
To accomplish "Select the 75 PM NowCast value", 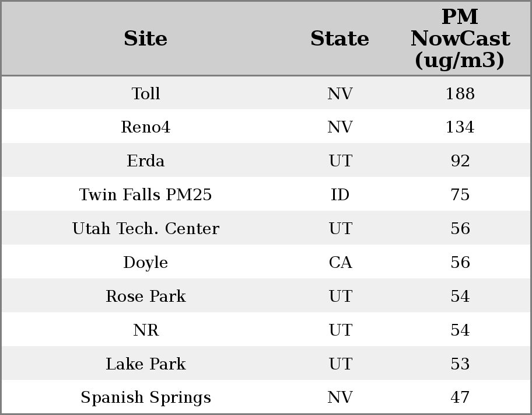I will (460, 195).
